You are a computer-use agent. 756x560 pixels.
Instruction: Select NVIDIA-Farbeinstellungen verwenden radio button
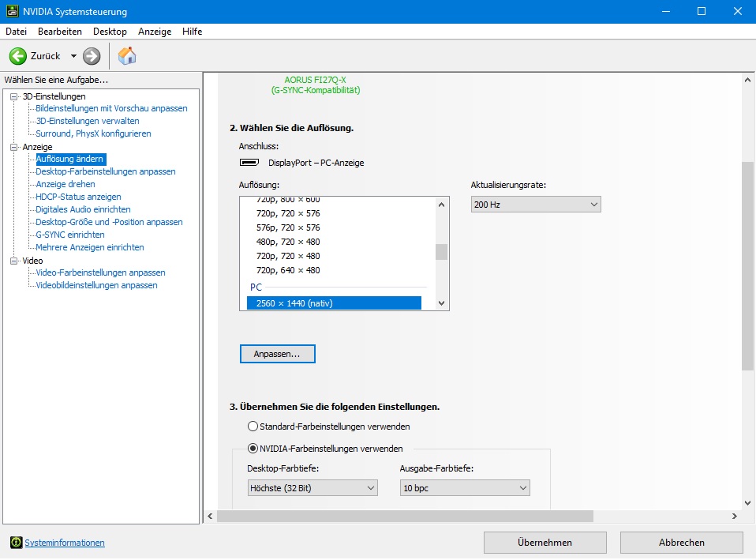[253, 449]
